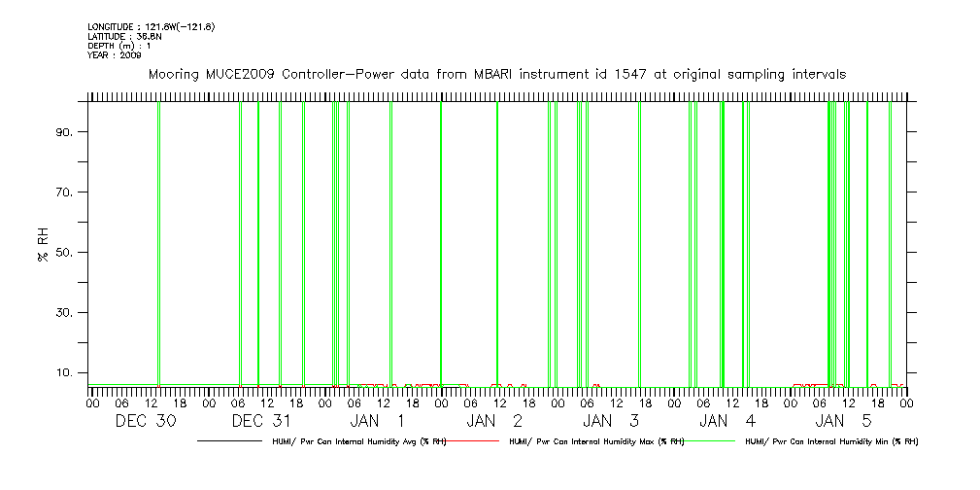This screenshot has height=490, width=980.
Task: Click the Internal Humidity Min legend entry
Action: click(830, 441)
